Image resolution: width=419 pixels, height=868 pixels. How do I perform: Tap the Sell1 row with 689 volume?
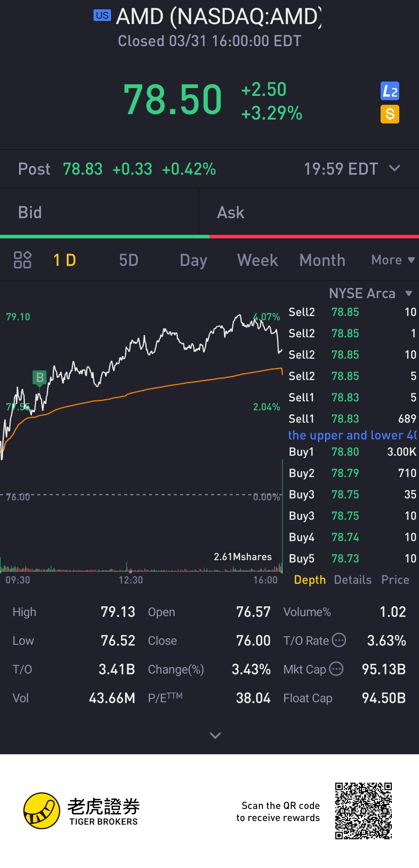[x=352, y=419]
